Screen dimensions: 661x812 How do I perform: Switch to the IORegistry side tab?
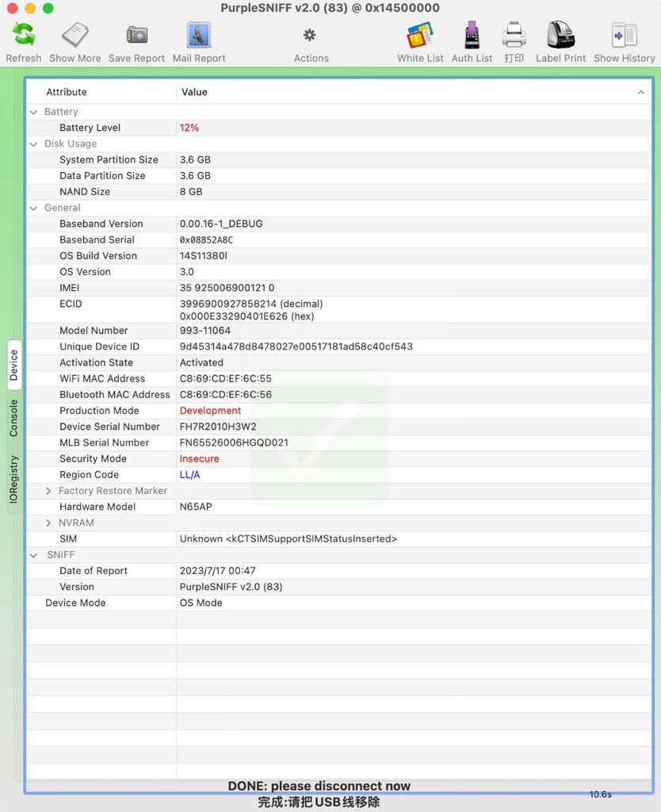tap(14, 480)
